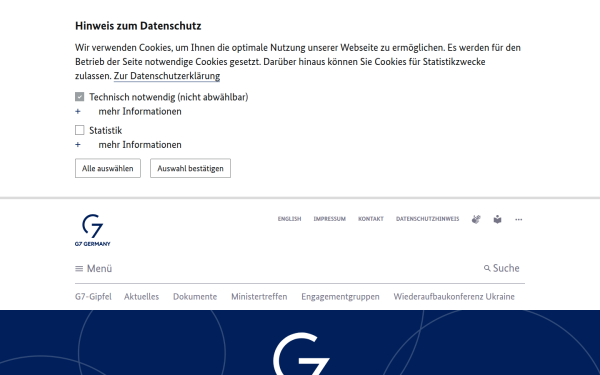600x375 pixels.
Task: Open the IMPRESSUM link
Action: (329, 219)
